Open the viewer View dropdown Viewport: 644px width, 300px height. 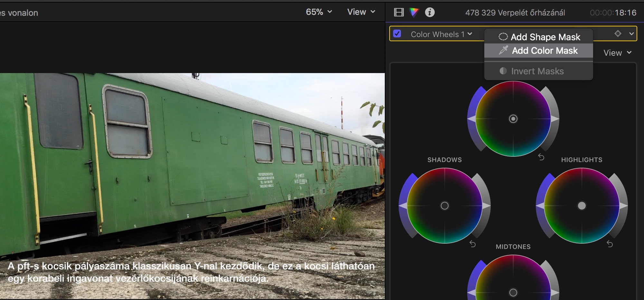pyautogui.click(x=361, y=12)
